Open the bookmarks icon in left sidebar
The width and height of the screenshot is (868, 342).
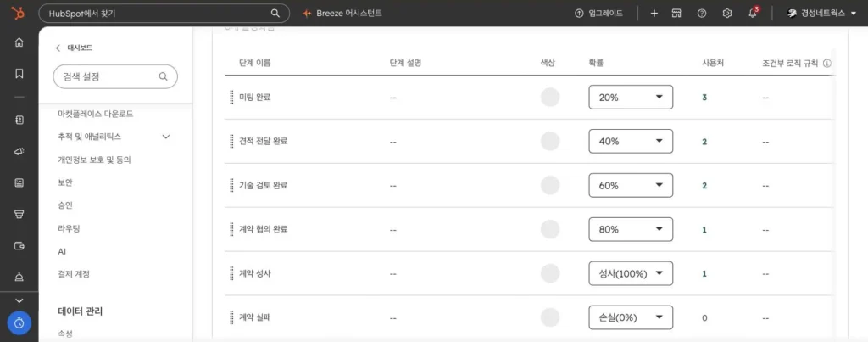(x=19, y=73)
